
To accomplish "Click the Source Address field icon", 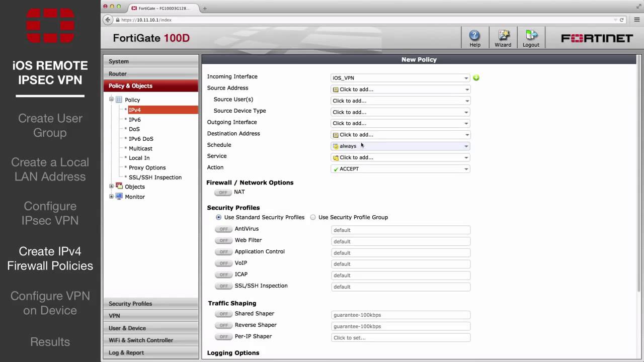I will [x=336, y=89].
